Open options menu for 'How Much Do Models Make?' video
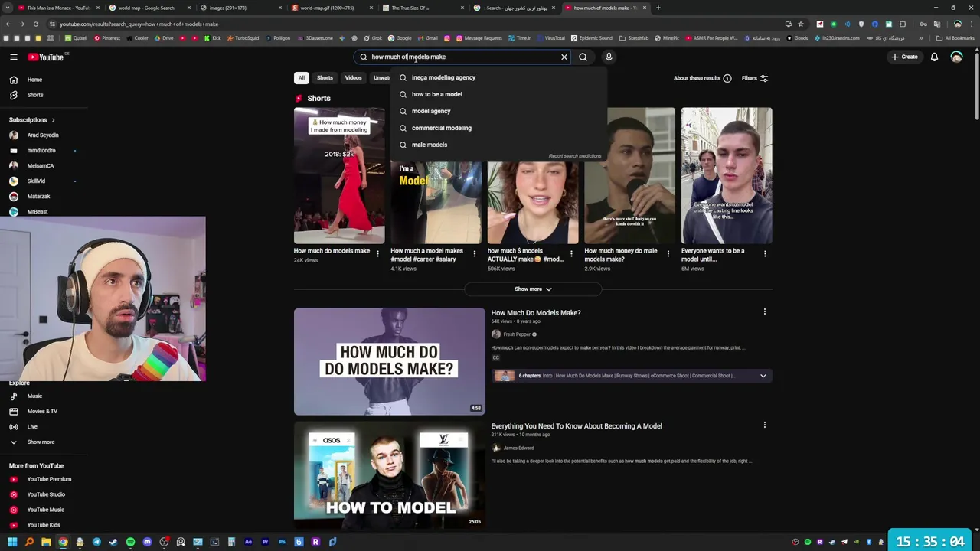The image size is (980, 551). (764, 311)
